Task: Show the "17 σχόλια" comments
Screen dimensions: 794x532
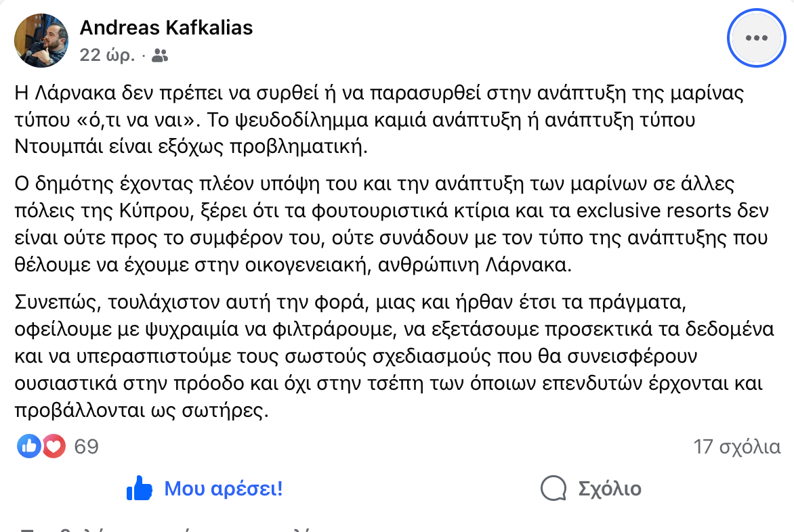Action: [x=736, y=447]
